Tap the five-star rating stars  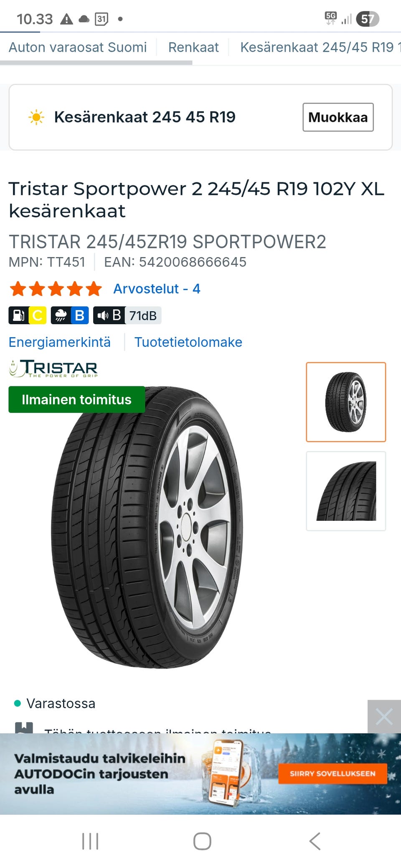pyautogui.click(x=56, y=289)
